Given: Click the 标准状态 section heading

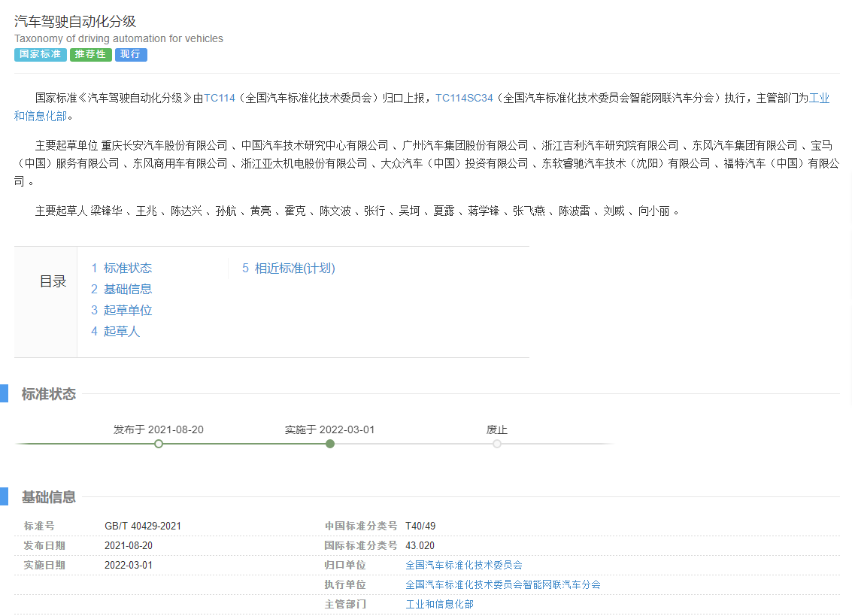Looking at the screenshot, I should [49, 394].
